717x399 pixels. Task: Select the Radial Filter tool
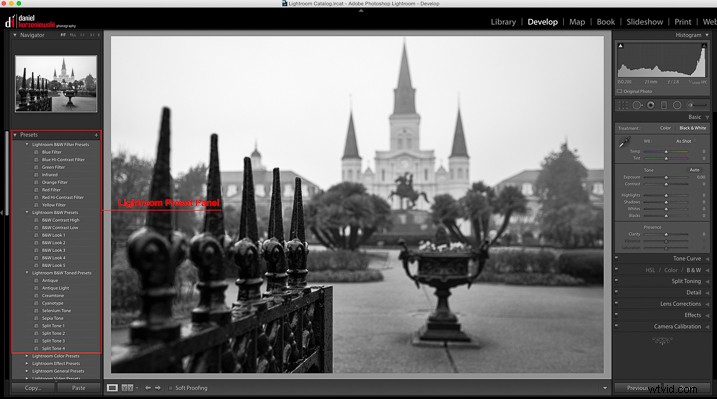point(677,105)
